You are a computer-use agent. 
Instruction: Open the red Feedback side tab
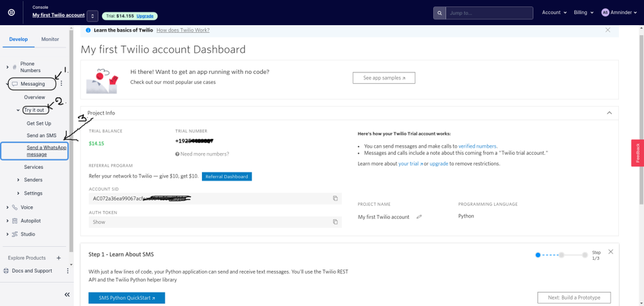click(x=637, y=153)
